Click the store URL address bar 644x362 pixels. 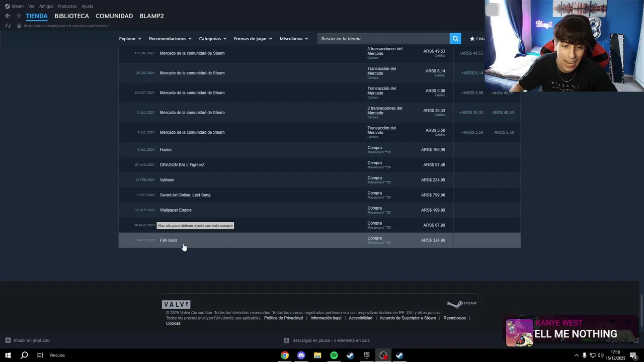coord(66,26)
